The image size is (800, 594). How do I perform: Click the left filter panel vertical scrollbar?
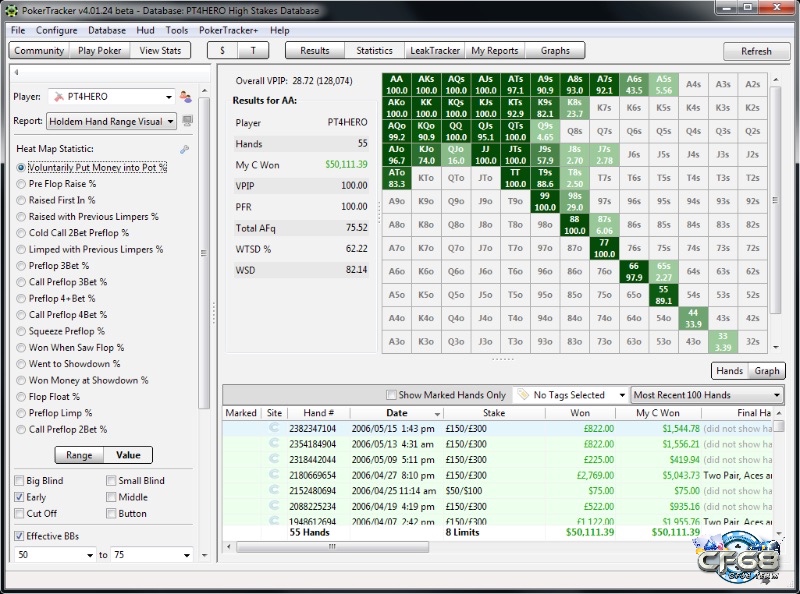(204, 253)
